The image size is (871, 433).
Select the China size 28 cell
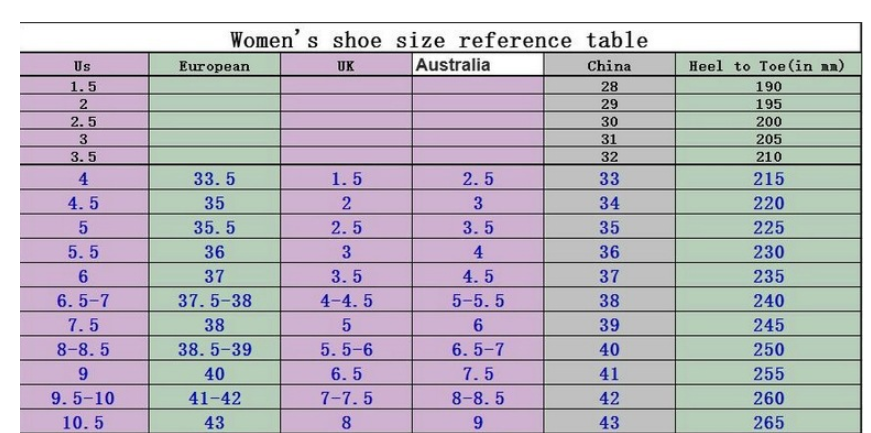tap(609, 87)
